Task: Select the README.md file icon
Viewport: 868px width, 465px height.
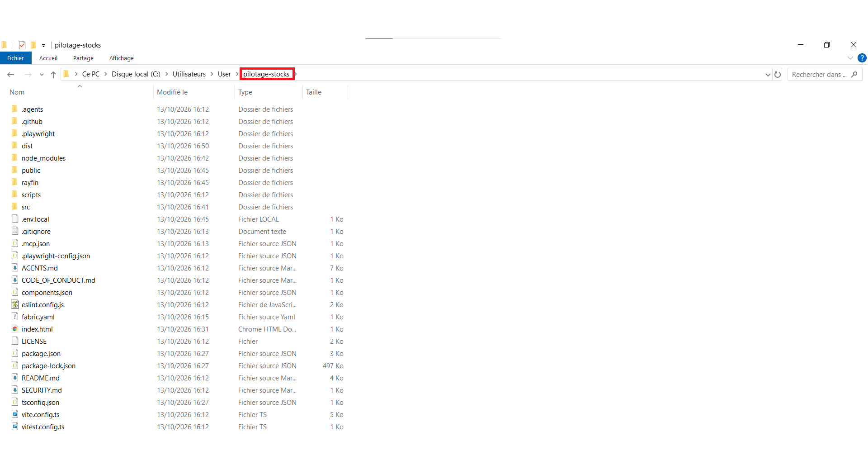Action: [15, 378]
